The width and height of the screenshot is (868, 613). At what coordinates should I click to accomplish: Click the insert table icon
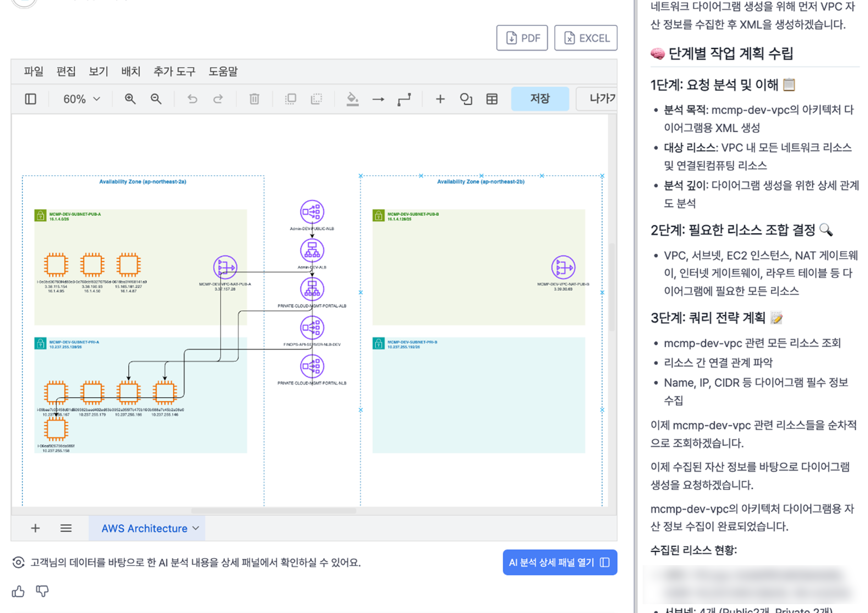click(x=492, y=99)
